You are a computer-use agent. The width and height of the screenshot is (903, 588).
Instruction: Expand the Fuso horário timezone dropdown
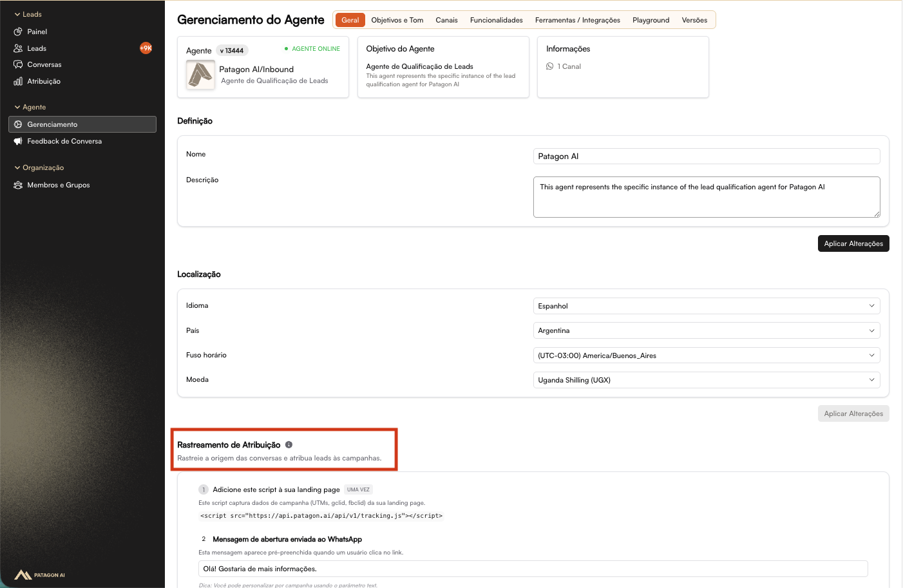(706, 356)
